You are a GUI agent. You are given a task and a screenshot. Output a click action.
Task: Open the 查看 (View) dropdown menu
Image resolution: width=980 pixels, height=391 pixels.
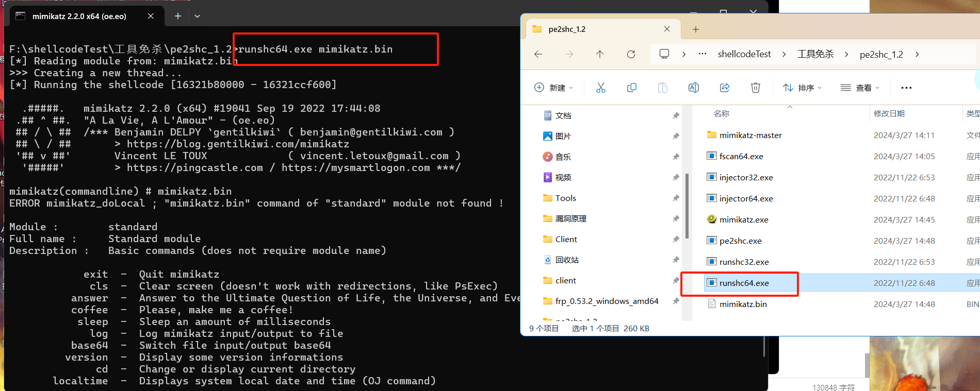[860, 88]
